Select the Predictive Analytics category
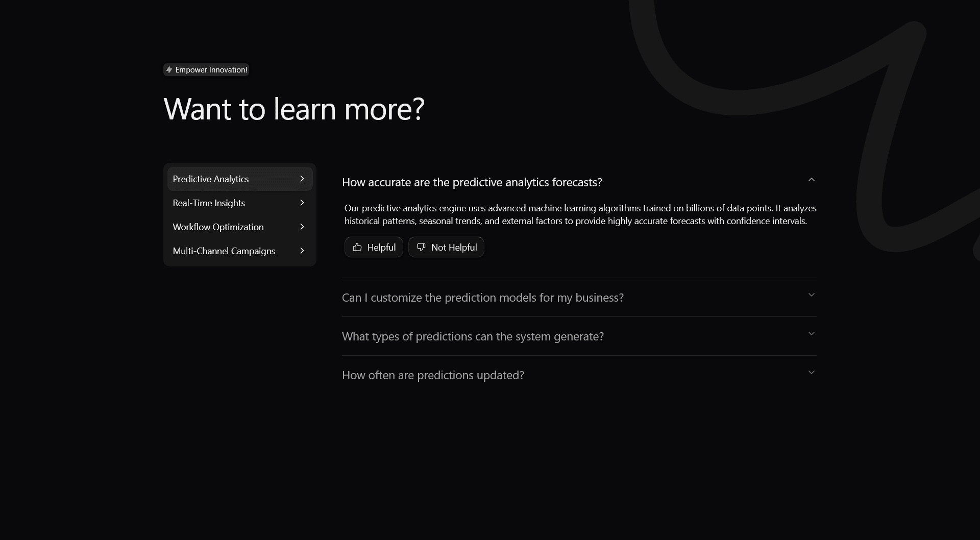Screen dimensions: 980x540 [x=211, y=179]
